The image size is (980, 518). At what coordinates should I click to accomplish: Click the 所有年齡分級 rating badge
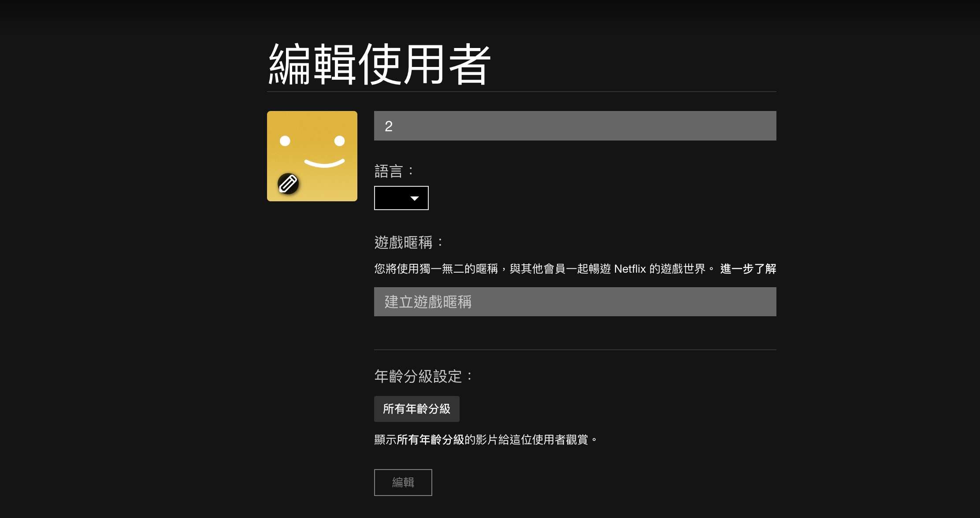(x=416, y=409)
